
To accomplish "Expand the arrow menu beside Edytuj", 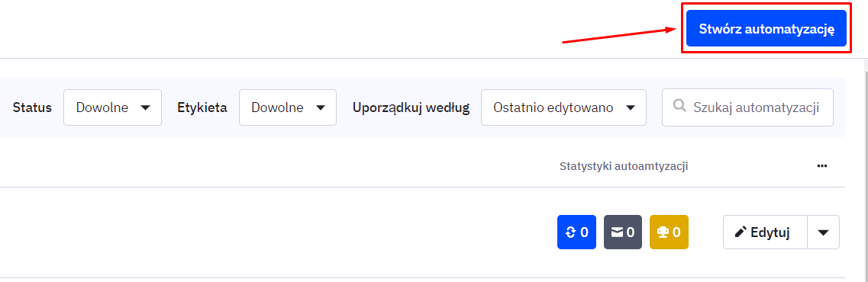I will click(x=823, y=232).
